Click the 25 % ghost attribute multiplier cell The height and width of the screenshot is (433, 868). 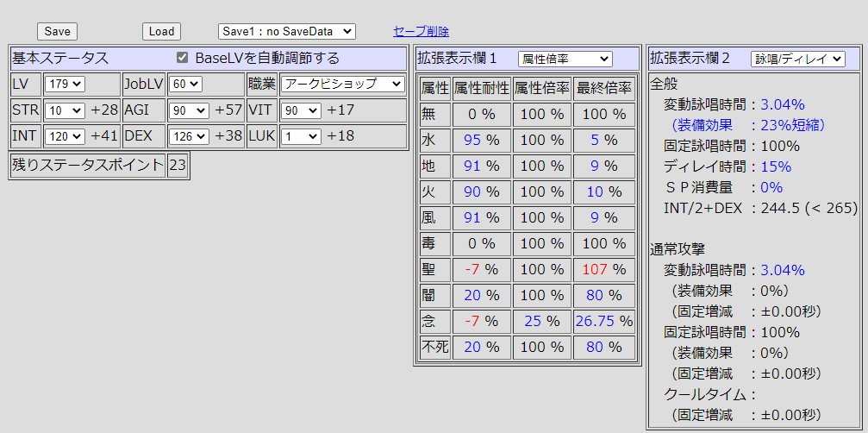point(541,322)
